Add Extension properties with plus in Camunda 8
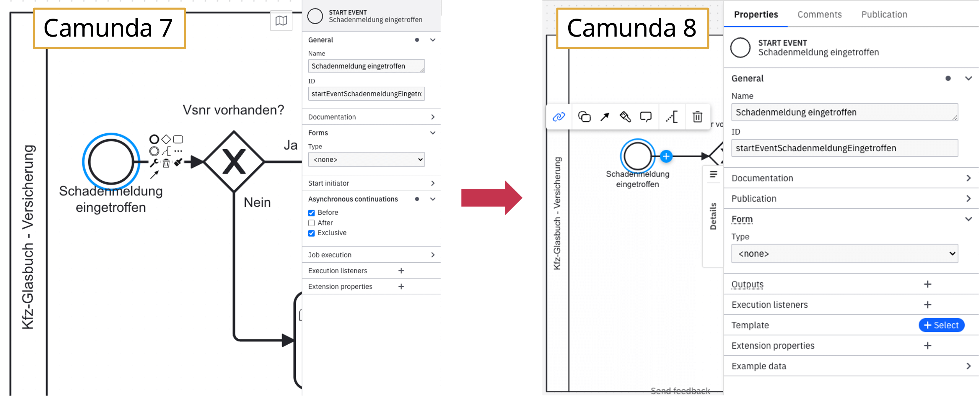980x396 pixels. pos(927,346)
